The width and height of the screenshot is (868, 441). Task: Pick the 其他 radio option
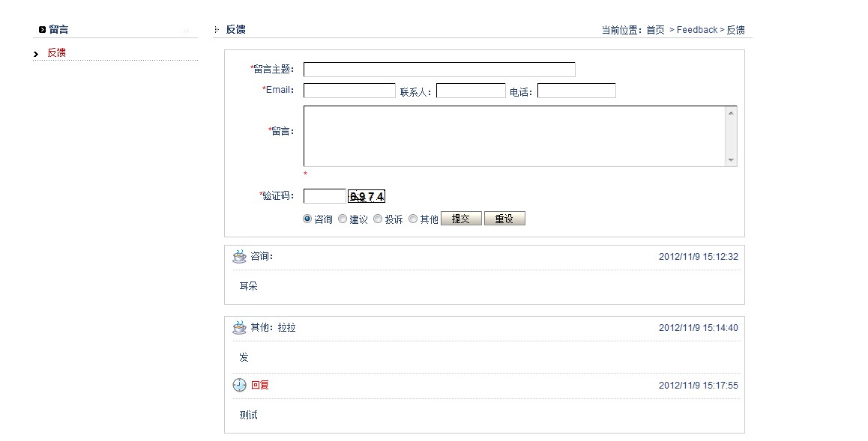[413, 219]
